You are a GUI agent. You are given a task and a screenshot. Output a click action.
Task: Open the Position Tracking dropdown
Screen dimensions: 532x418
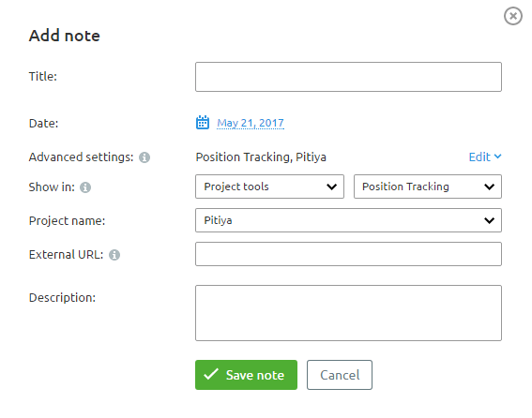coord(428,187)
